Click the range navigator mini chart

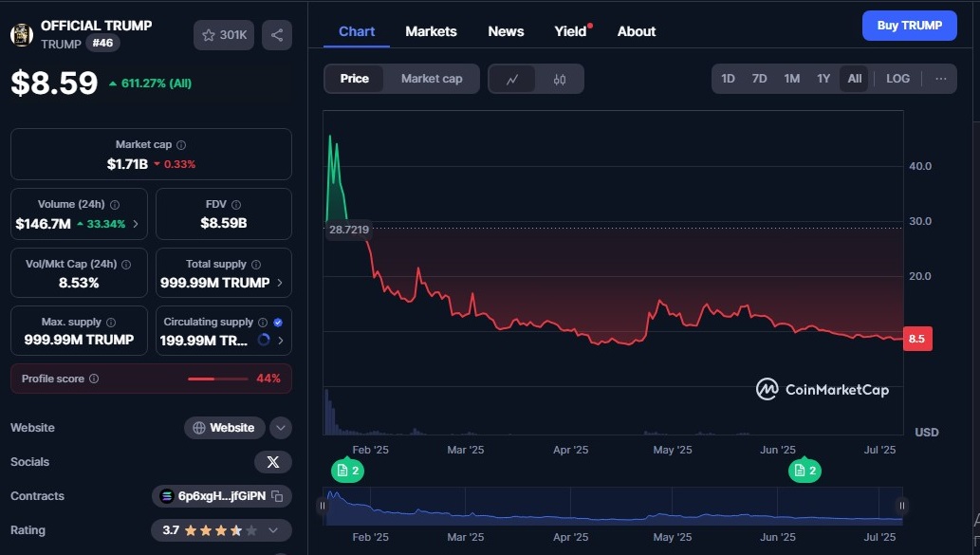[x=613, y=507]
